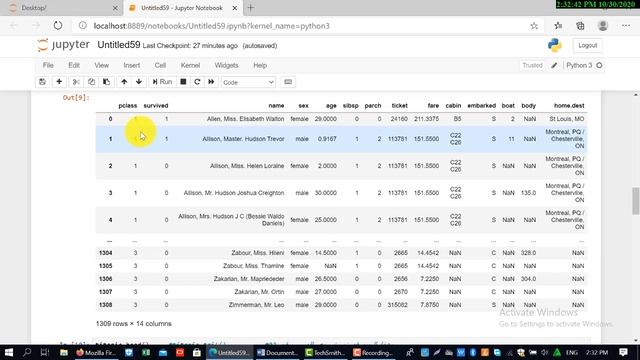The width and height of the screenshot is (640, 360).
Task: Open the command palette keyboard icon
Action: tap(288, 82)
